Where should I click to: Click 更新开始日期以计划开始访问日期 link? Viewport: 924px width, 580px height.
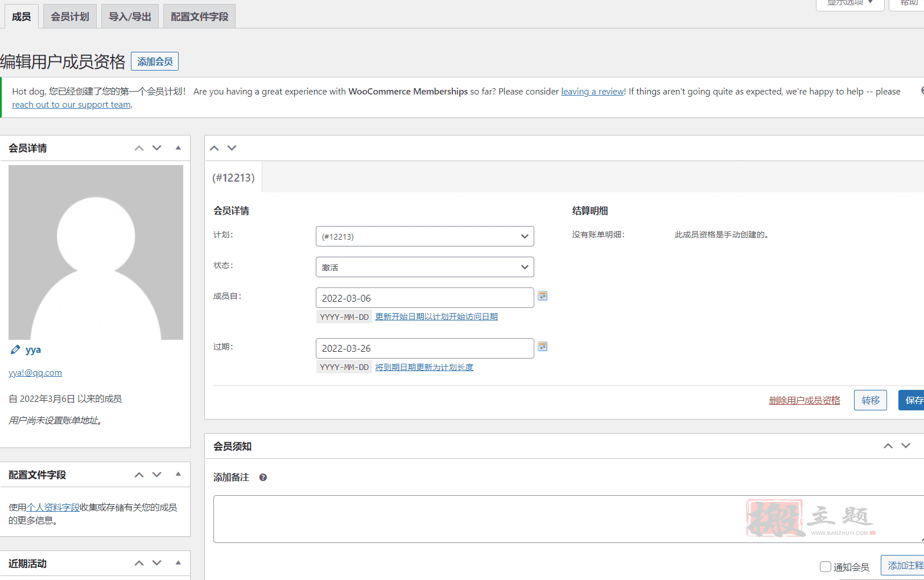pyautogui.click(x=436, y=316)
